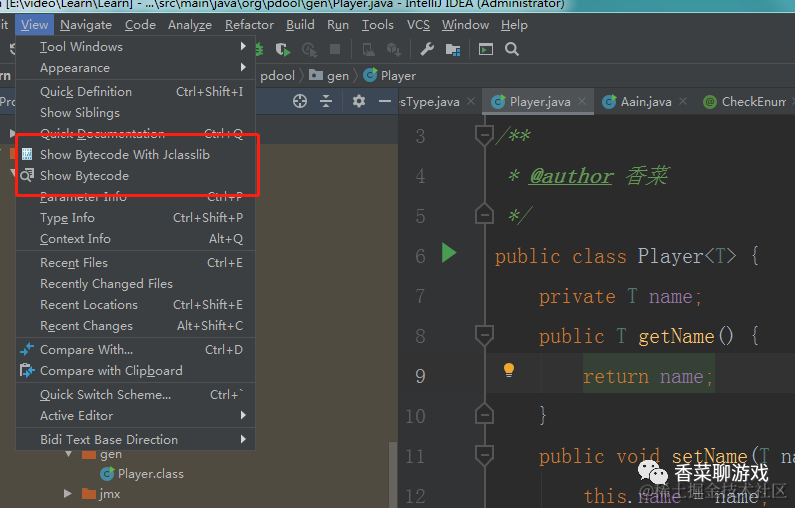Screen dimensions: 795x508
Task: Click run gutter arrow on line 6
Action: (x=449, y=252)
